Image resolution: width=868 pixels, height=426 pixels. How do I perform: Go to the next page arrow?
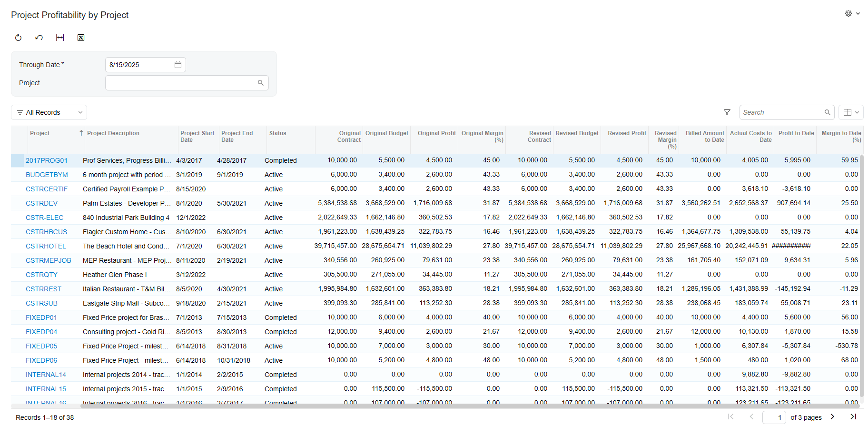pyautogui.click(x=832, y=417)
